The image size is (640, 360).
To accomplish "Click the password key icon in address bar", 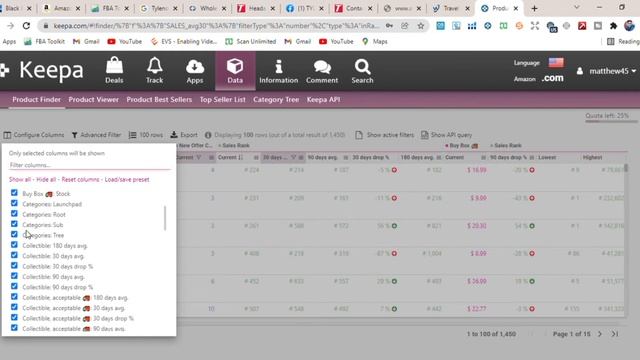I will tap(389, 26).
